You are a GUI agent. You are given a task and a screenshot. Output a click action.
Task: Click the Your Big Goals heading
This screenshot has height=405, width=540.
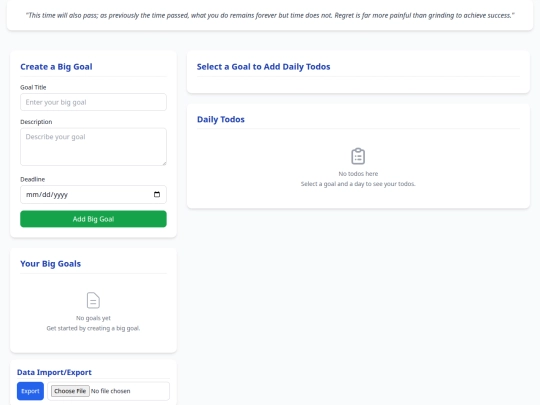click(51, 264)
